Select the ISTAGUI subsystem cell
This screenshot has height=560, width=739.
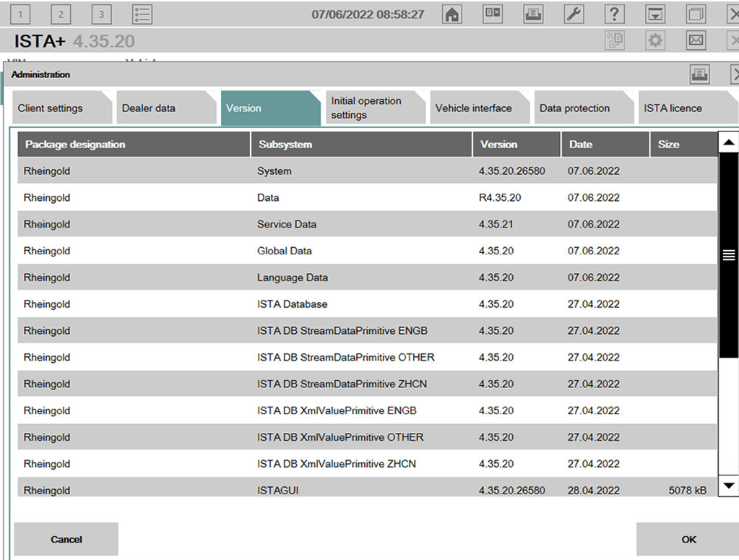click(277, 490)
